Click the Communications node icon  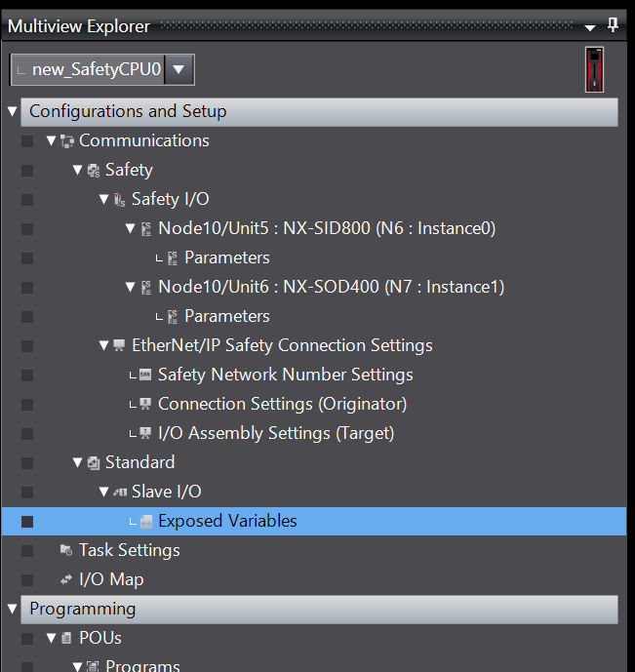click(67, 141)
